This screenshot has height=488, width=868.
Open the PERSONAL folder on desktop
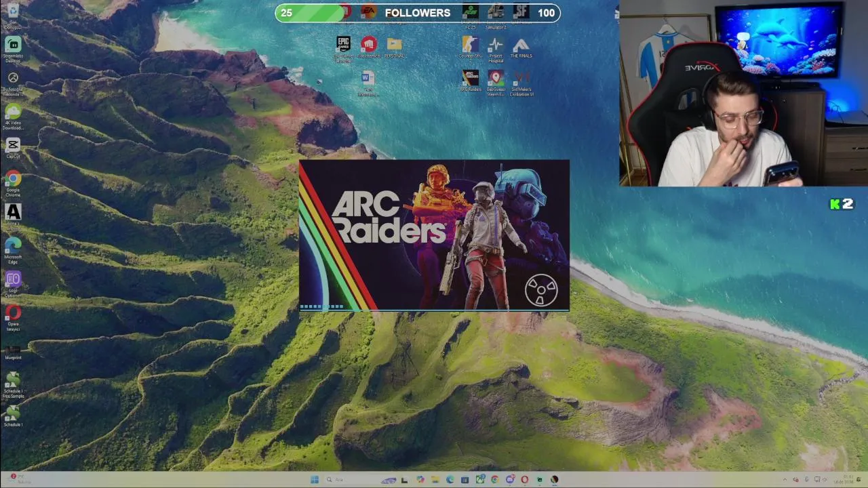click(x=394, y=48)
